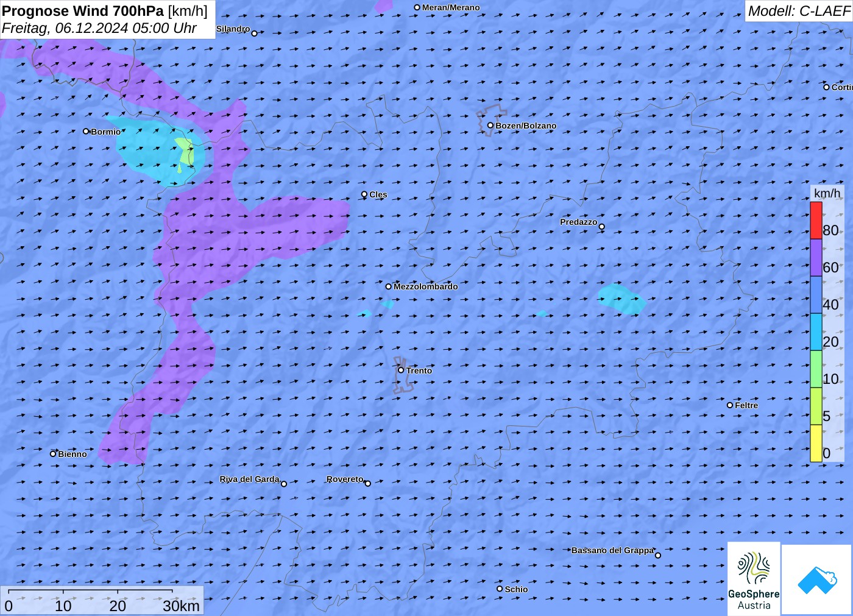Select the Silandro city label
This screenshot has width=853, height=616.
pos(233,29)
